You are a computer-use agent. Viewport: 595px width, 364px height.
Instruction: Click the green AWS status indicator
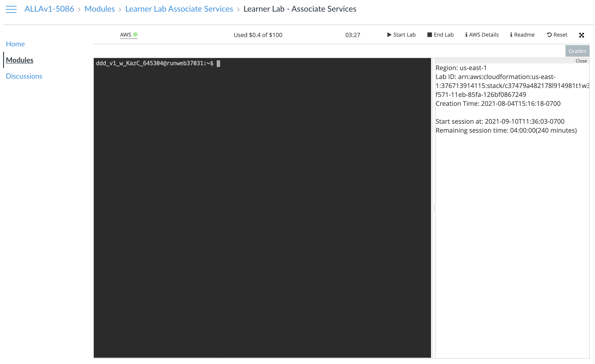tap(136, 35)
